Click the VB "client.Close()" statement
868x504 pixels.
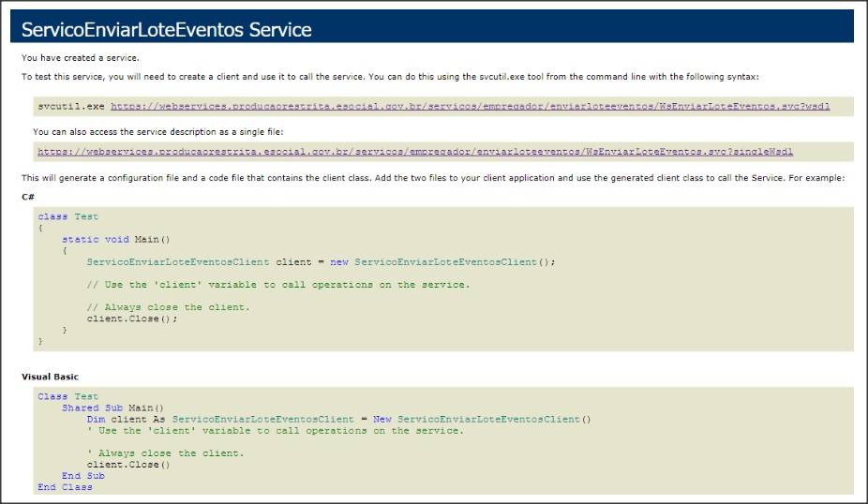[128, 465]
